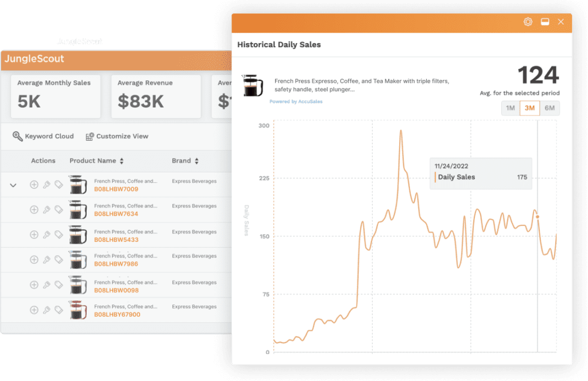The width and height of the screenshot is (588, 381).
Task: Click the display icon next to the settings gear
Action: [544, 22]
